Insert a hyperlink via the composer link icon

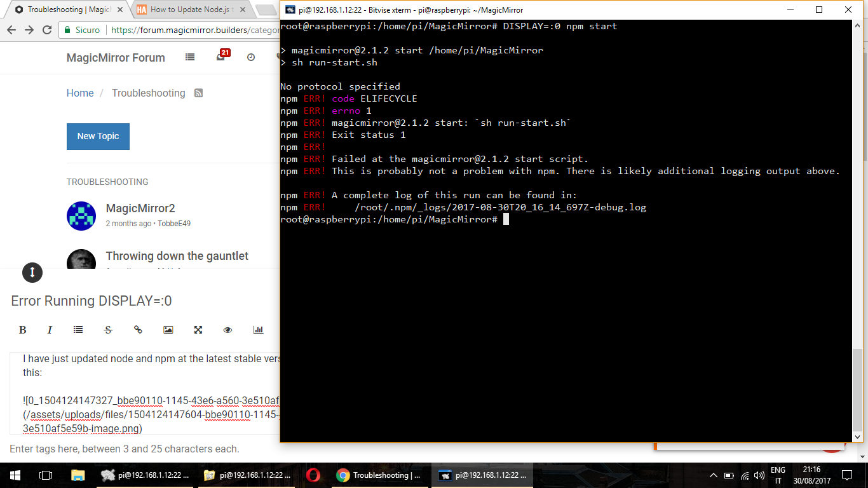pos(138,330)
